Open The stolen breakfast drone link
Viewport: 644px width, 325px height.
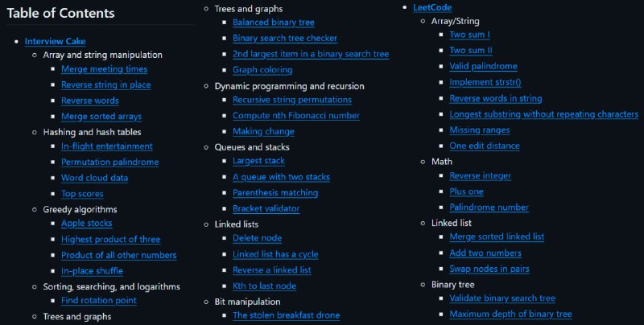click(x=287, y=315)
